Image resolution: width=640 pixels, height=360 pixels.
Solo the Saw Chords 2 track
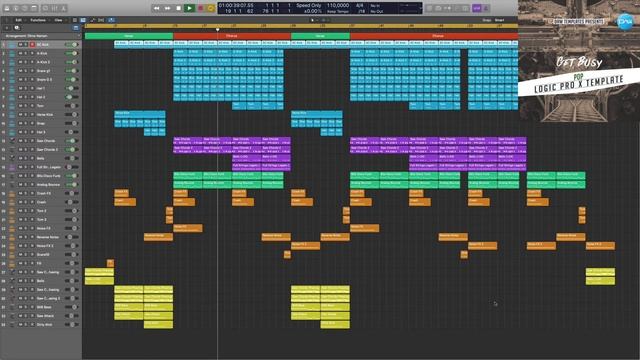[26, 149]
